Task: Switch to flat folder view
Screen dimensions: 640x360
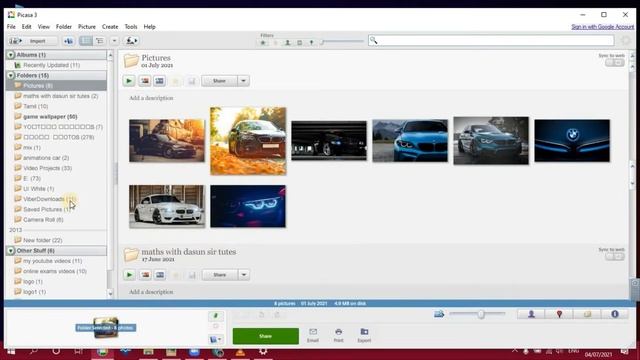Action: 86,41
